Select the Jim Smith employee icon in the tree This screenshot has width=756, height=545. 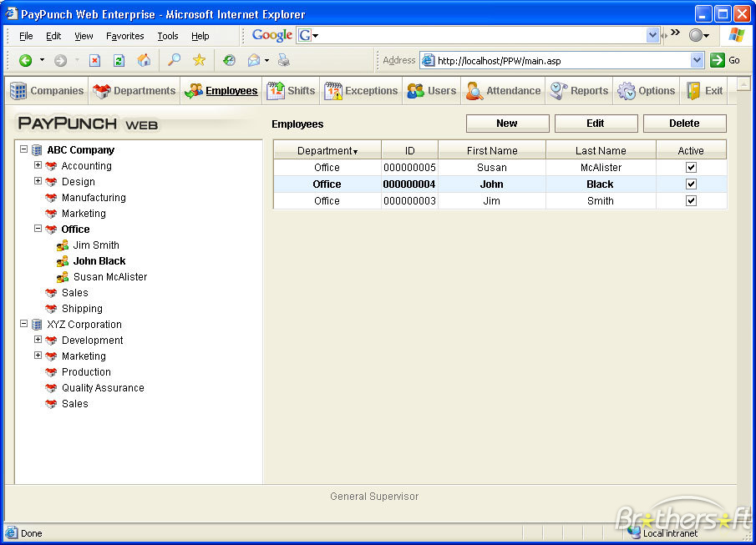tap(62, 245)
